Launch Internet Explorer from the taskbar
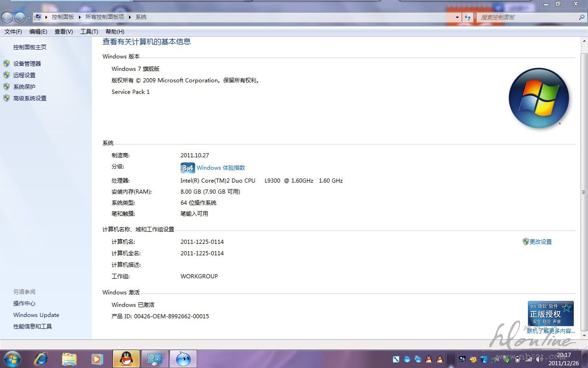The height and width of the screenshot is (368, 588). tap(41, 359)
